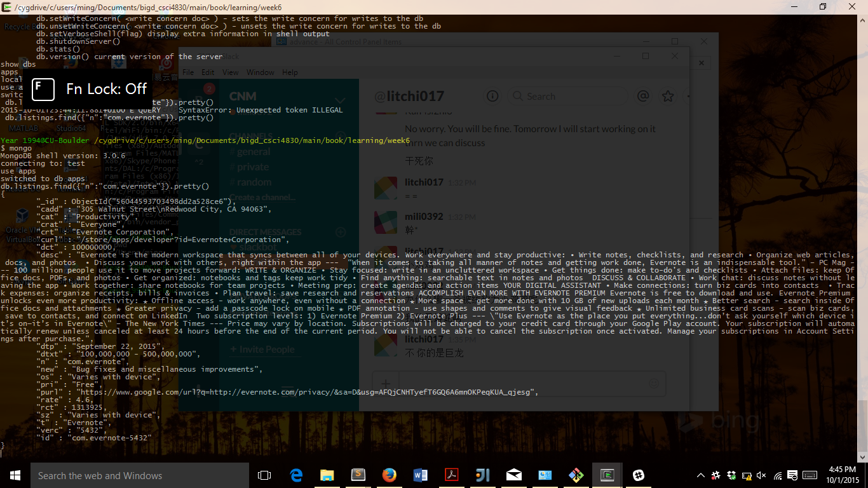Open the Action Center notifications icon
Viewport: 868px width, 488px height.
792,475
